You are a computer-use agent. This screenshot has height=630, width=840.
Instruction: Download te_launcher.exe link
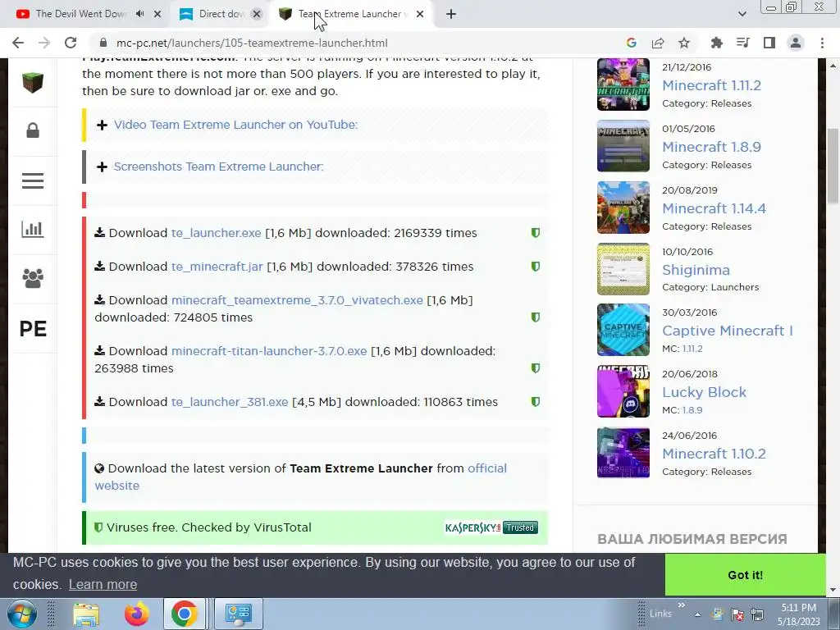(x=216, y=233)
